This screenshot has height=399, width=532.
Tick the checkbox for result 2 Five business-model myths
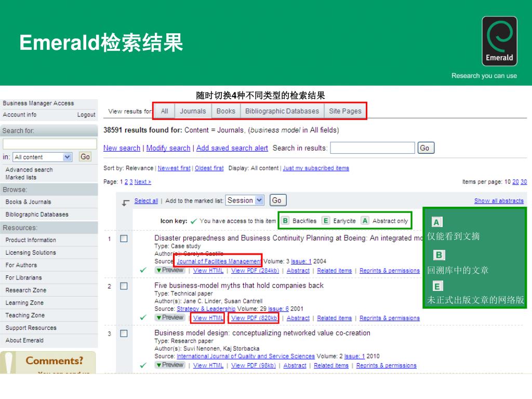pyautogui.click(x=124, y=286)
